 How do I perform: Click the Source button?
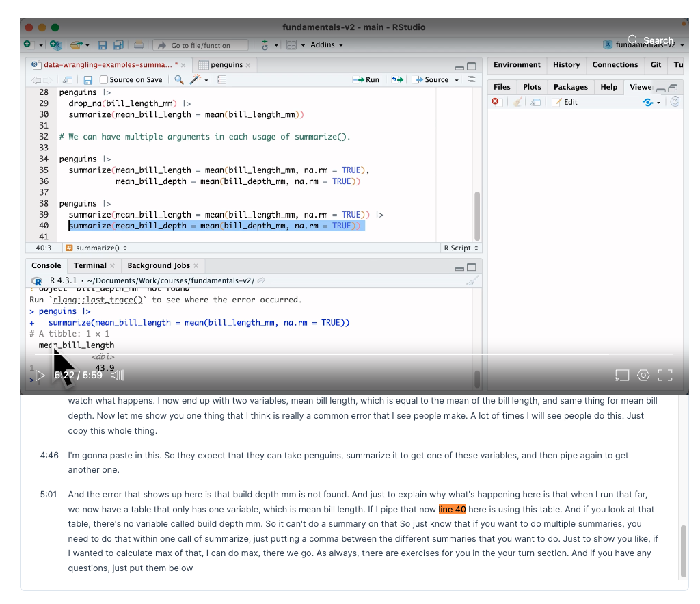432,79
